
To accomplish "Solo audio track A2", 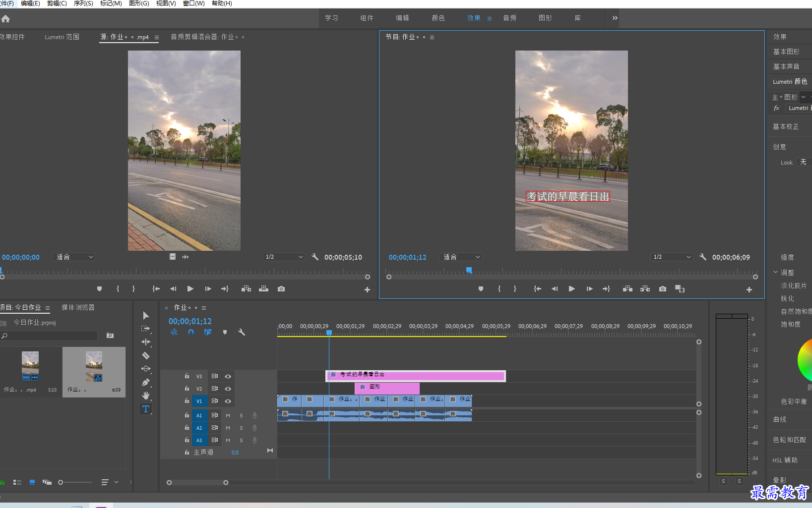I will click(x=242, y=428).
